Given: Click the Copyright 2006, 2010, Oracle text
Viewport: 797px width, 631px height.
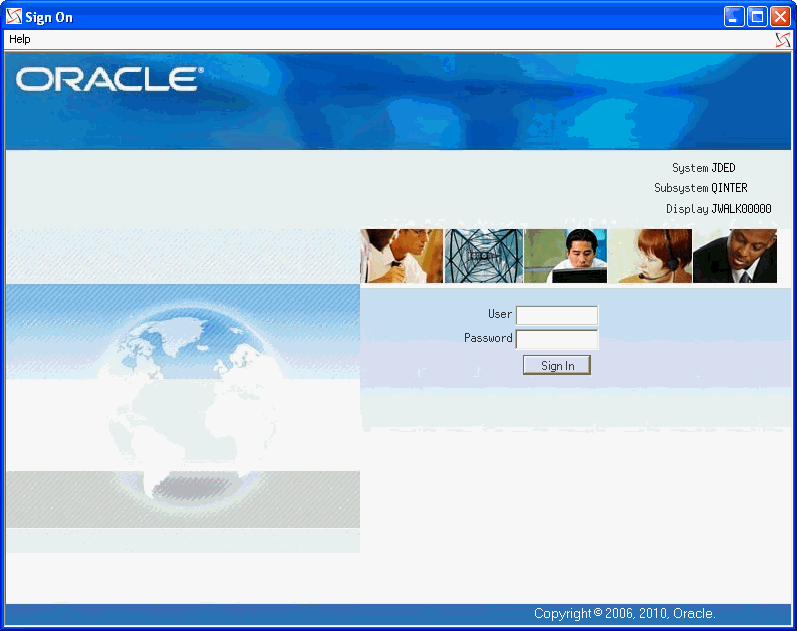Looking at the screenshot, I should click(625, 614).
